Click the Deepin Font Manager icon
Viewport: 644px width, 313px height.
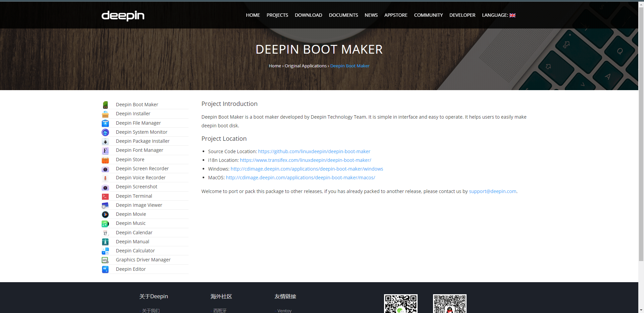[105, 150]
